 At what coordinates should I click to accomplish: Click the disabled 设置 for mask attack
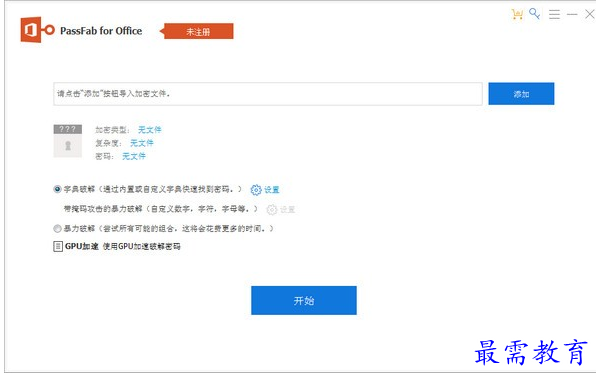(287, 209)
